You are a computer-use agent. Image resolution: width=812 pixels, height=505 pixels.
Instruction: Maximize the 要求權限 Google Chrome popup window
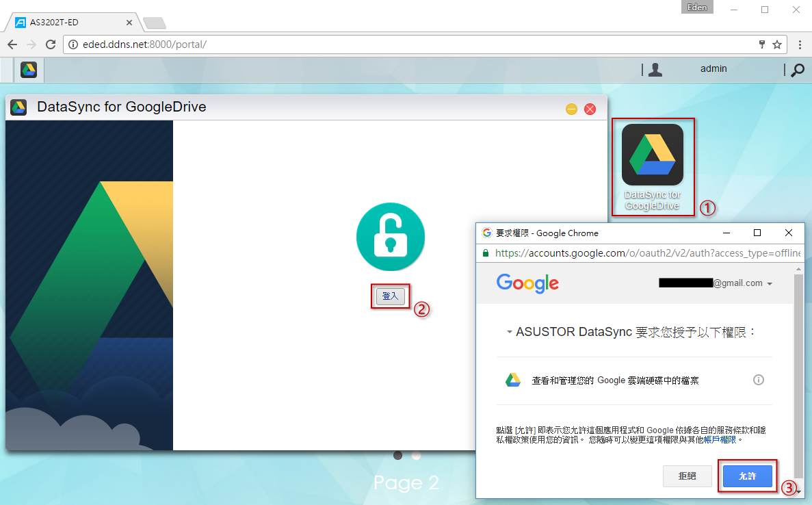[757, 233]
